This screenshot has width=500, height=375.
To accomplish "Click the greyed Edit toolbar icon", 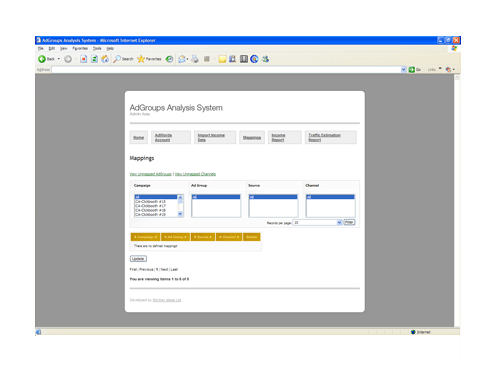I will point(207,59).
